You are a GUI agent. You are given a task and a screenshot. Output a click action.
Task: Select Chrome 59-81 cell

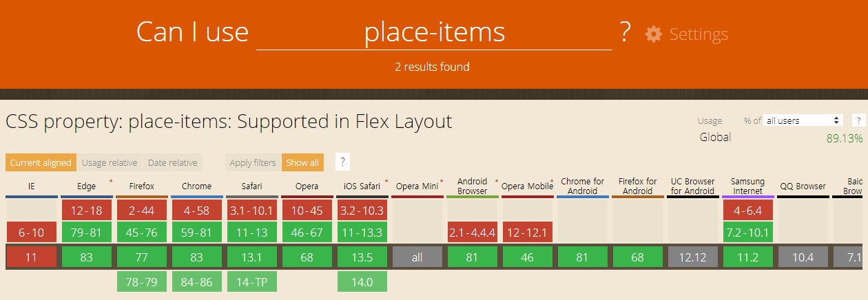pos(196,233)
